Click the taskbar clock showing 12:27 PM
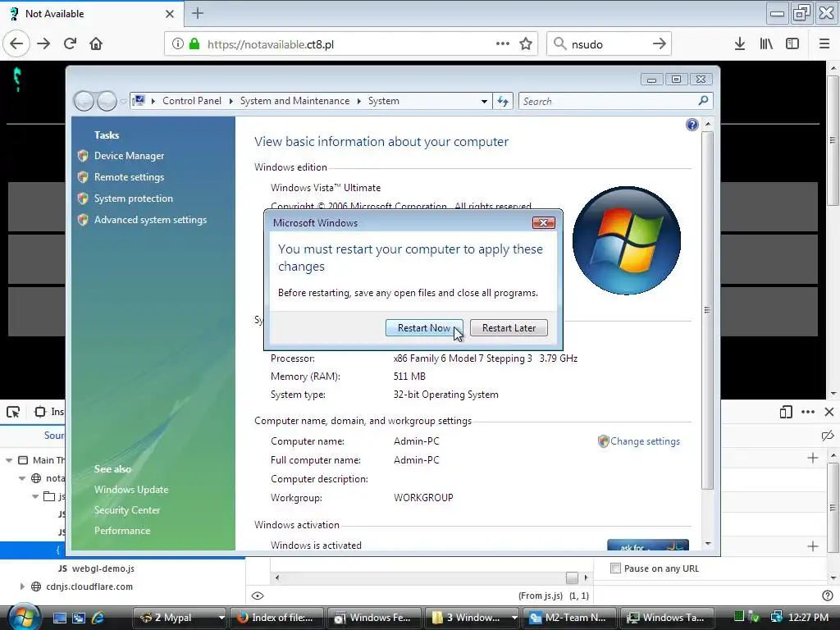The width and height of the screenshot is (840, 630). (x=808, y=618)
